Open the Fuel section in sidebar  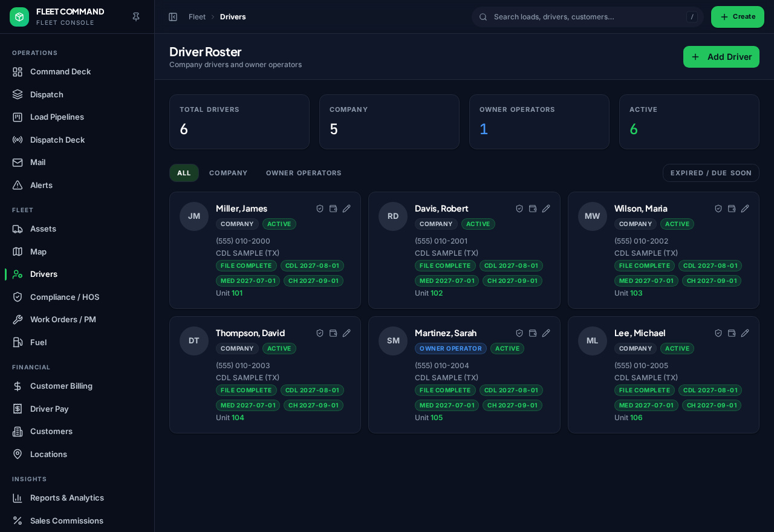click(77, 342)
